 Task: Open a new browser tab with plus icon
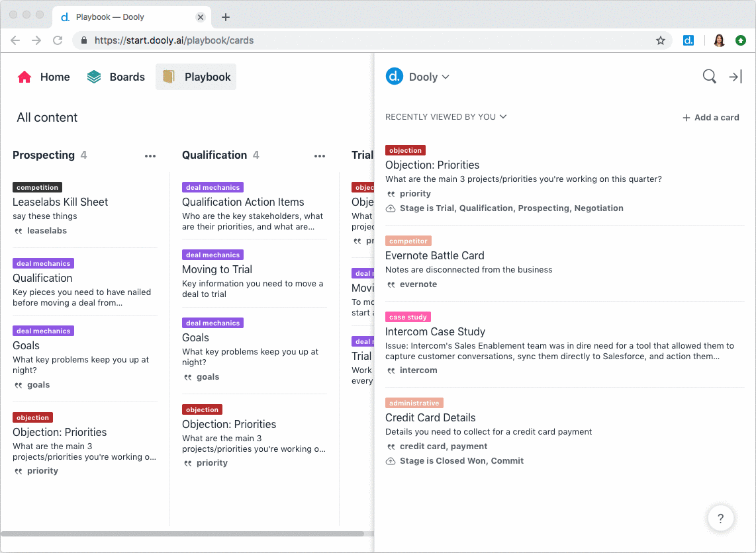tap(226, 17)
